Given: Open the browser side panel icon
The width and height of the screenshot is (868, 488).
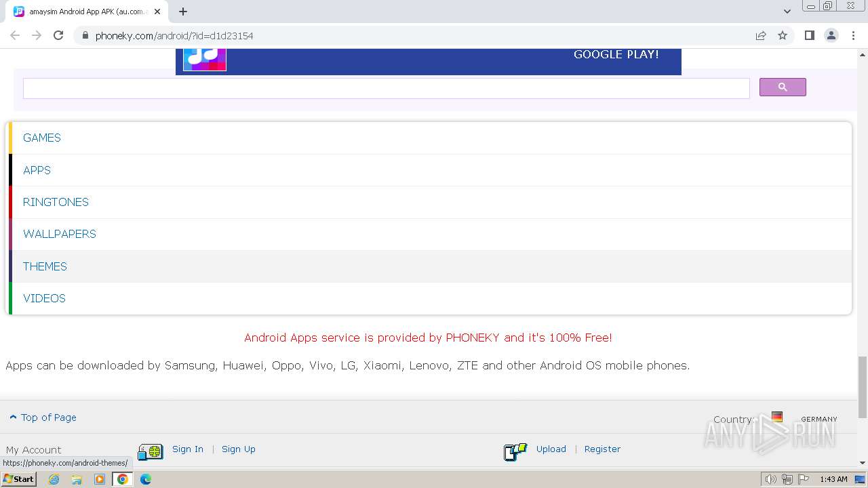Looking at the screenshot, I should [x=809, y=35].
